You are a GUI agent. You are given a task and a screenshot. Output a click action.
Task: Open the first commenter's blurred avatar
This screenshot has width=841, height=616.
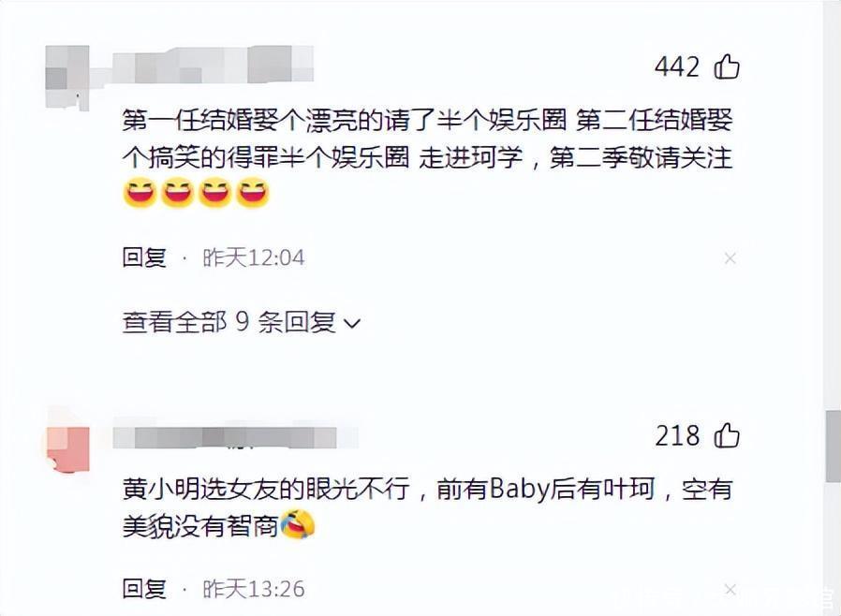(67, 77)
